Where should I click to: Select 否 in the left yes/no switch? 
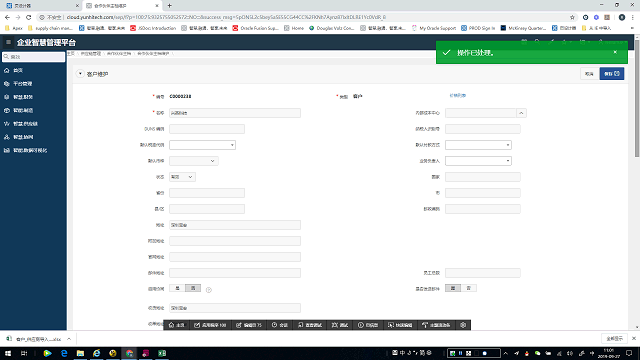pos(193,288)
